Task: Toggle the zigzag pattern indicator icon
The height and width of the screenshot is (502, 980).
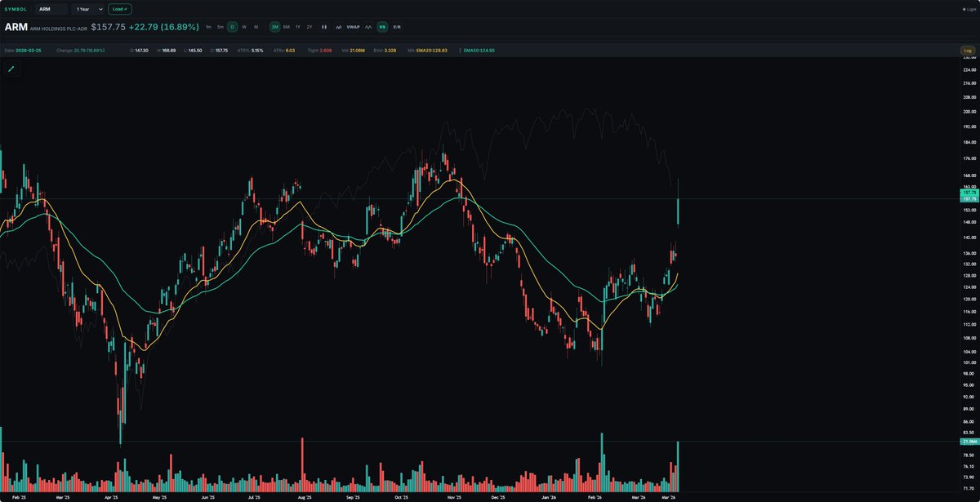Action: pos(368,27)
